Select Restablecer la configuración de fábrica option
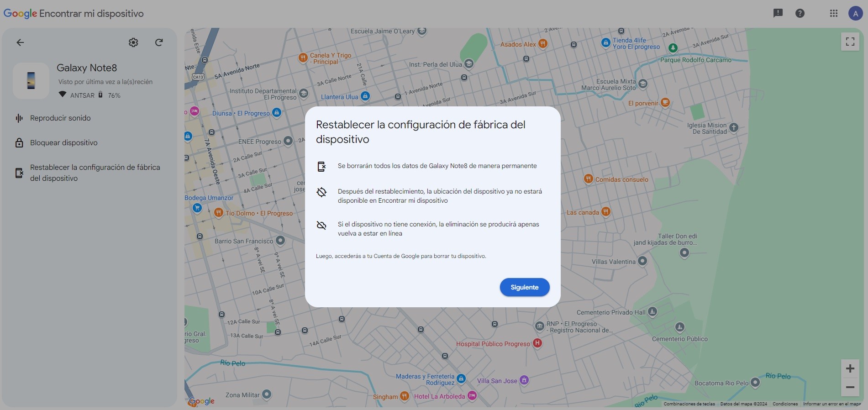 (89, 173)
